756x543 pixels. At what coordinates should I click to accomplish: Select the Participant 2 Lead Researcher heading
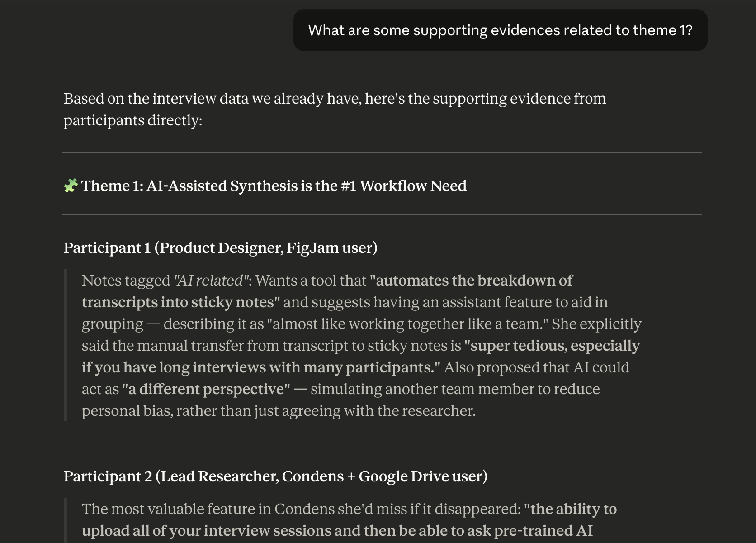coord(275,476)
